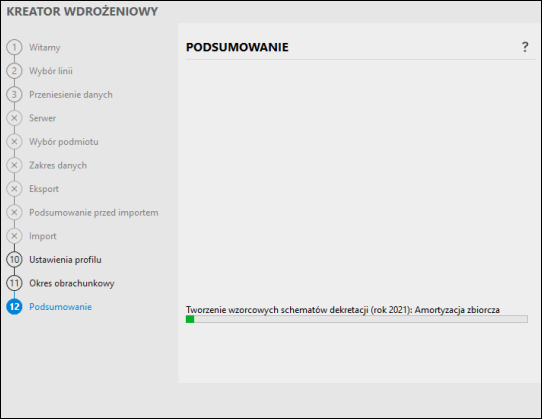Image resolution: width=542 pixels, height=419 pixels.
Task: Click the X circle icon next to Serwer
Action: pyautogui.click(x=14, y=118)
